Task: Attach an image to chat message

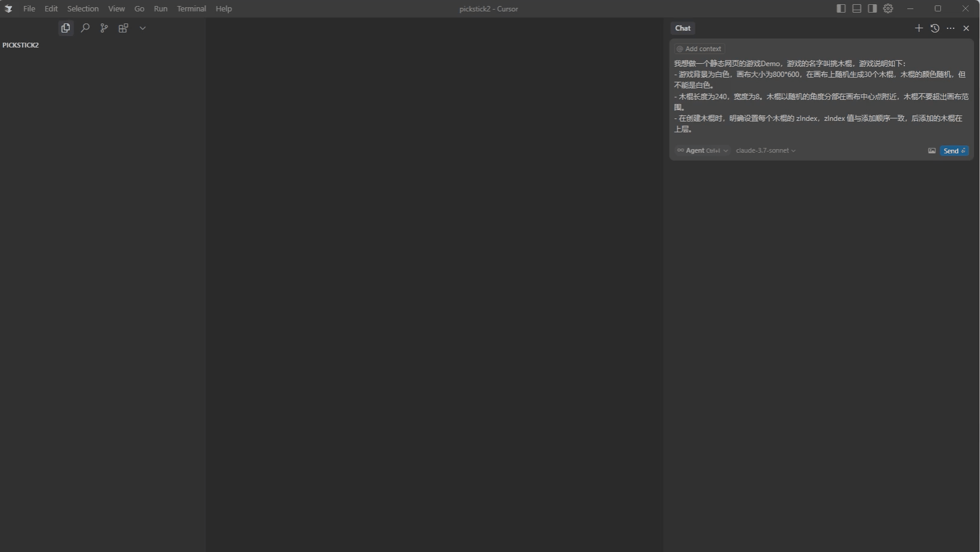Action: pos(932,151)
